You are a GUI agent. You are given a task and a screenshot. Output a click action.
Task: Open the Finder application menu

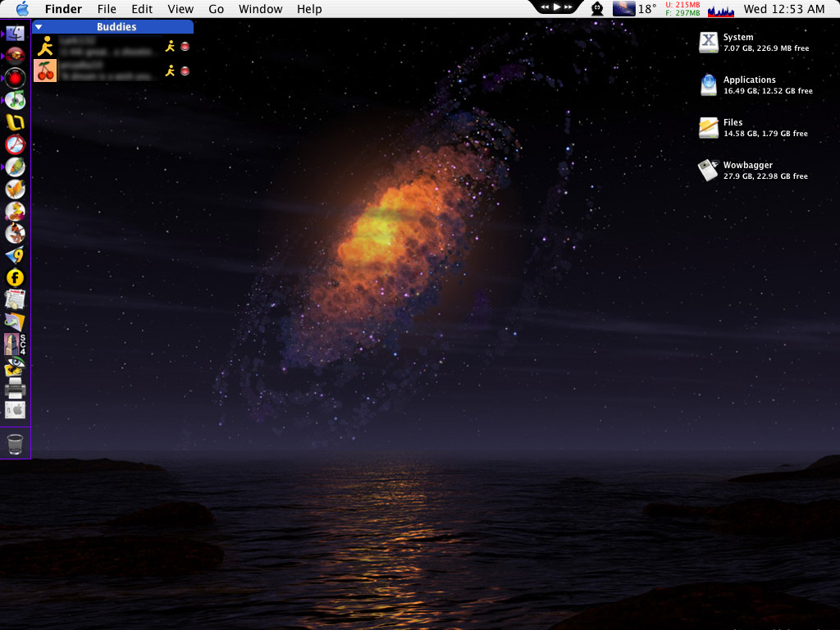[x=63, y=9]
